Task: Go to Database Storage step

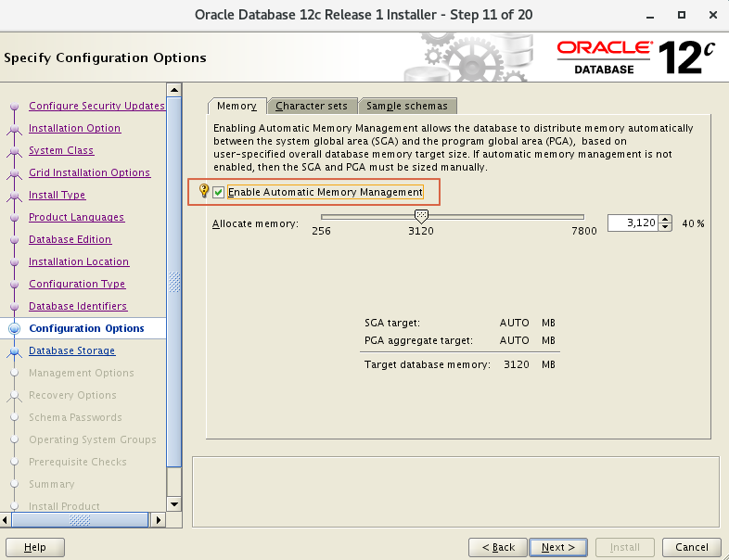Action: tap(71, 350)
